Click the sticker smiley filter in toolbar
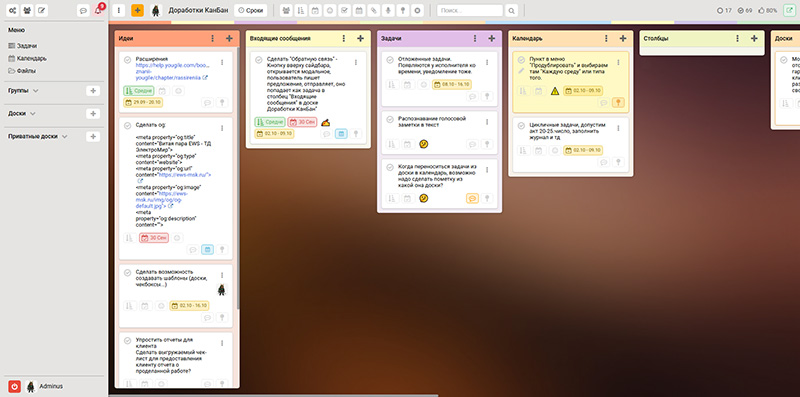Image resolution: width=800 pixels, height=397 pixels. [330, 10]
